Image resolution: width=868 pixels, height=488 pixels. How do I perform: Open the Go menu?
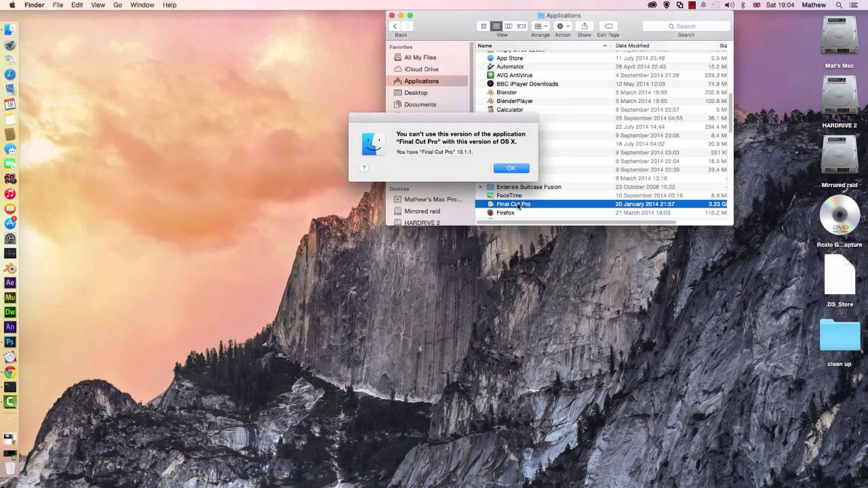pyautogui.click(x=118, y=5)
